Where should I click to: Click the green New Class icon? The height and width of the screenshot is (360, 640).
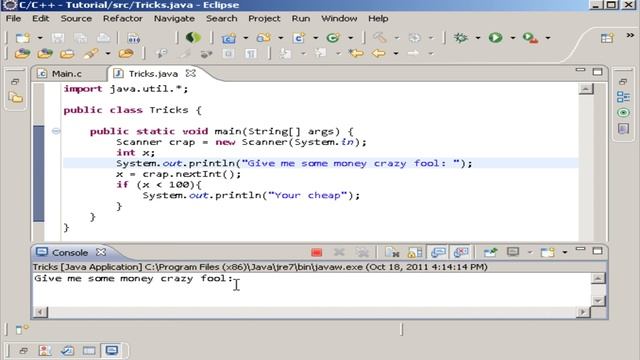point(333,38)
